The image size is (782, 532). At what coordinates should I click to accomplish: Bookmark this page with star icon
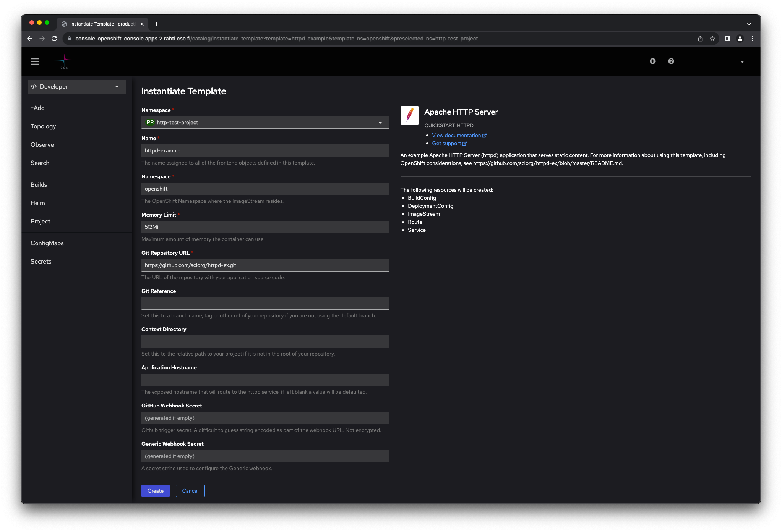tap(712, 39)
